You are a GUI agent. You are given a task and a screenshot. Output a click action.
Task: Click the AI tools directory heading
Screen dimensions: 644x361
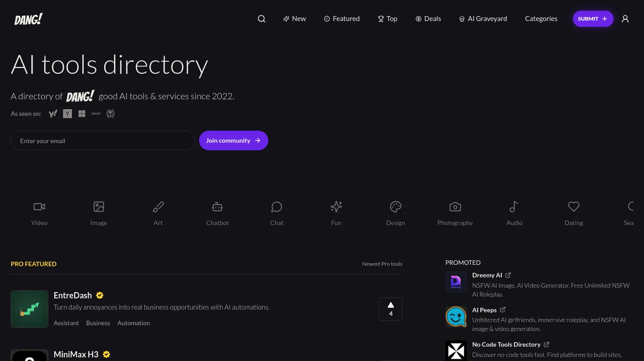point(110,64)
